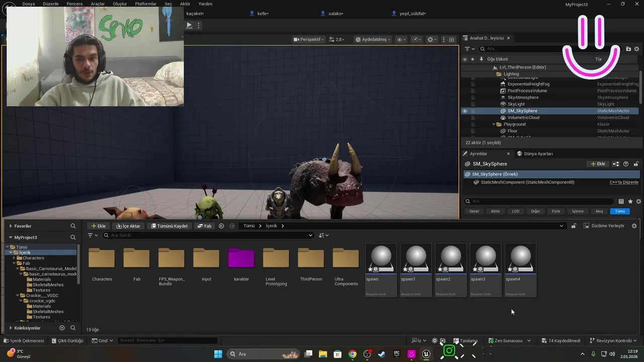Open the Fab marketplace from Content Browser

pyautogui.click(x=204, y=226)
